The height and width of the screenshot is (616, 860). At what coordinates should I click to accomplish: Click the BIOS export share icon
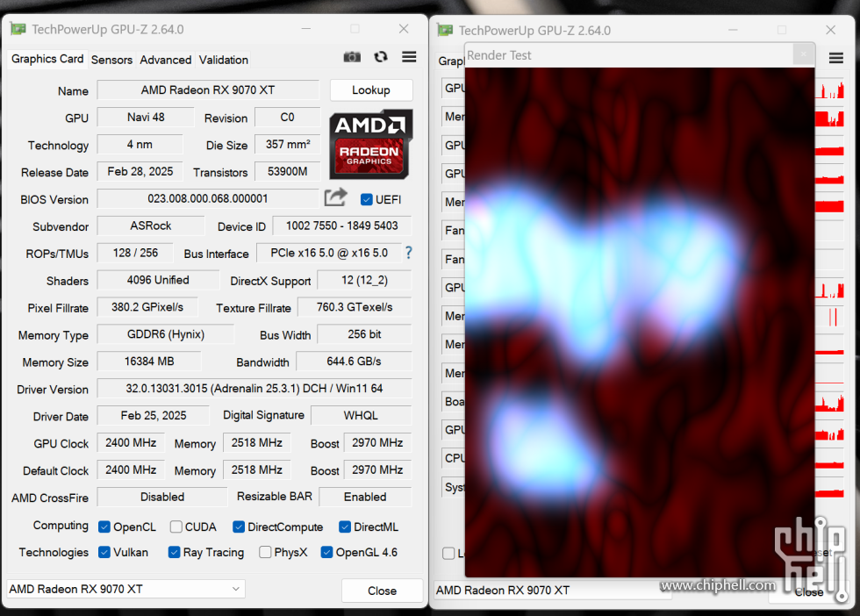pyautogui.click(x=335, y=197)
